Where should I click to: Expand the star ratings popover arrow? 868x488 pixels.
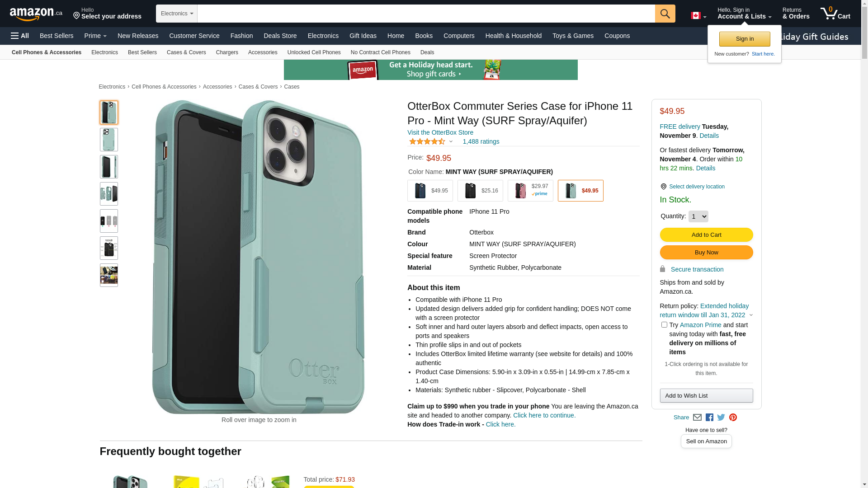tap(451, 142)
